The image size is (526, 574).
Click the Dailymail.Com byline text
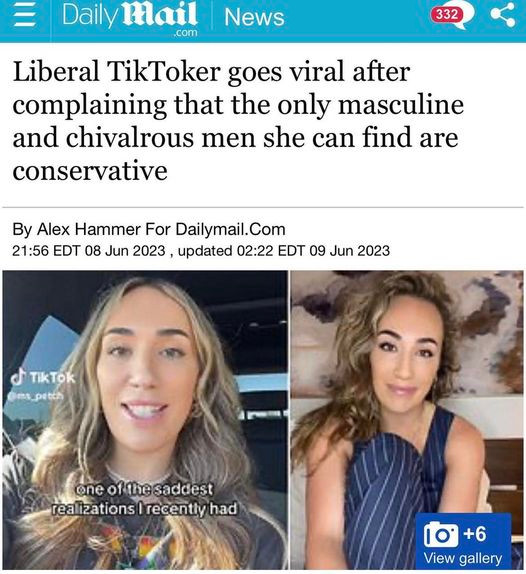click(x=230, y=230)
